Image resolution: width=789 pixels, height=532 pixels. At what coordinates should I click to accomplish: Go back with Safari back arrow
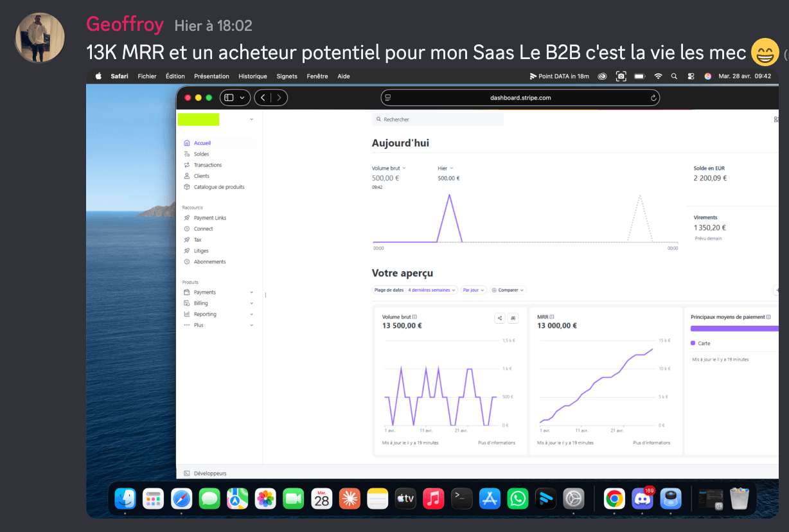click(x=263, y=98)
